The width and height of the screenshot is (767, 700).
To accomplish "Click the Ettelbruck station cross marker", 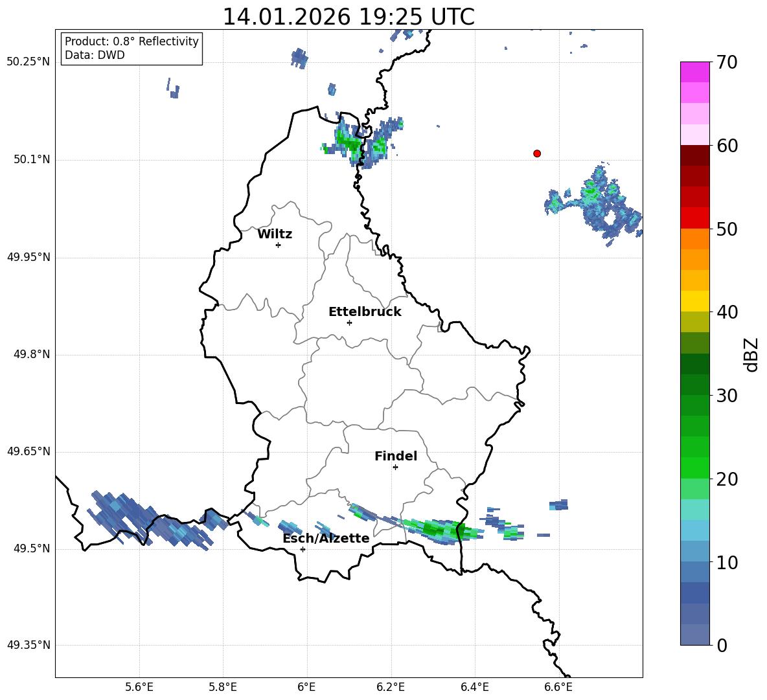I will coord(349,322).
